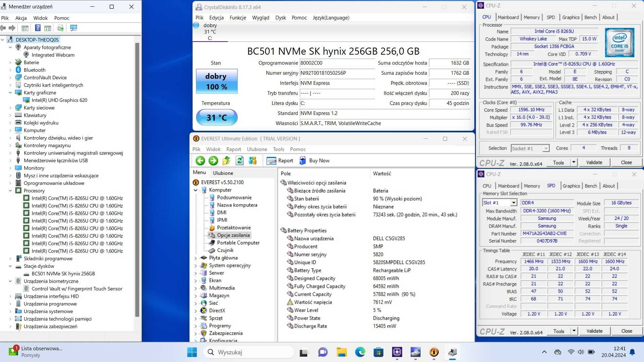Switch to Mainboard tab in upper CPU-Z
Screen dimensions: 644x362
coord(508,17)
